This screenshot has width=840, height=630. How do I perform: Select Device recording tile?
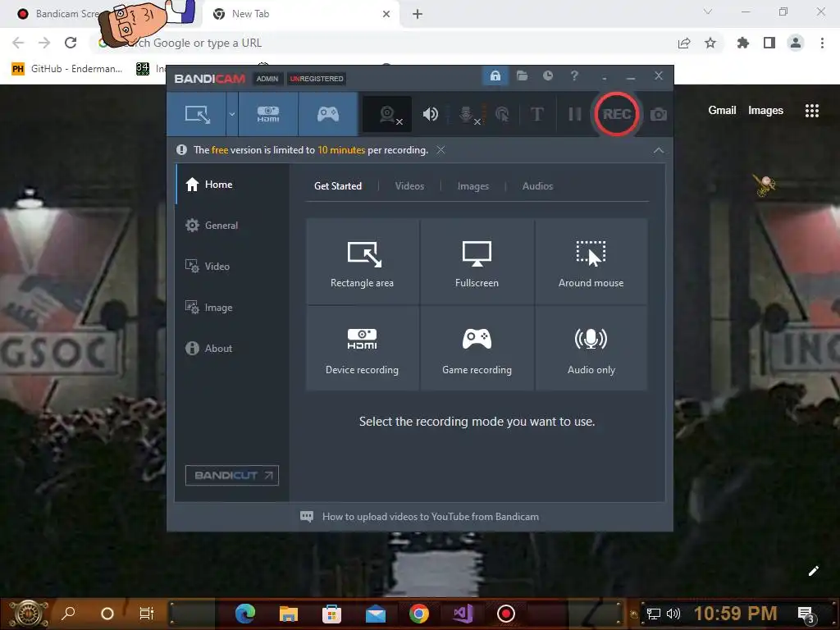click(362, 348)
